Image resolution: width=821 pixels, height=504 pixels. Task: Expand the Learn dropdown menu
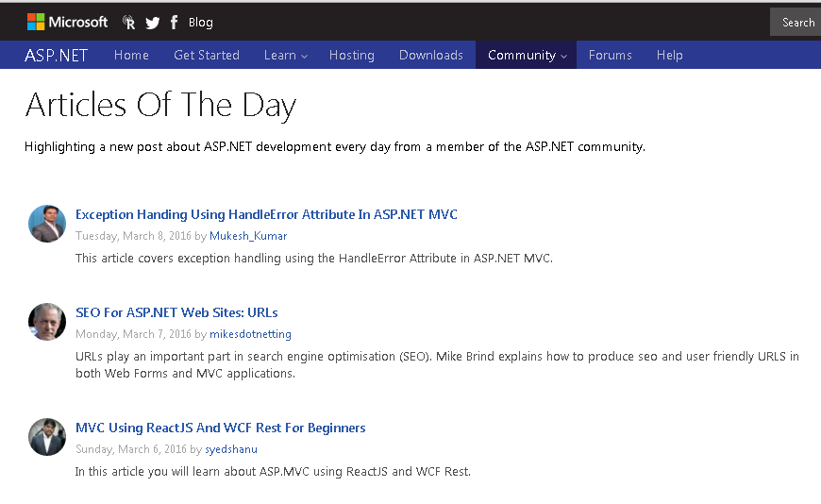[x=285, y=55]
